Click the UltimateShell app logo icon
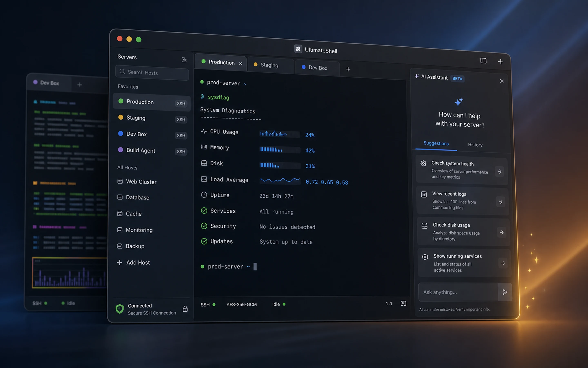588x368 pixels. coord(298,49)
